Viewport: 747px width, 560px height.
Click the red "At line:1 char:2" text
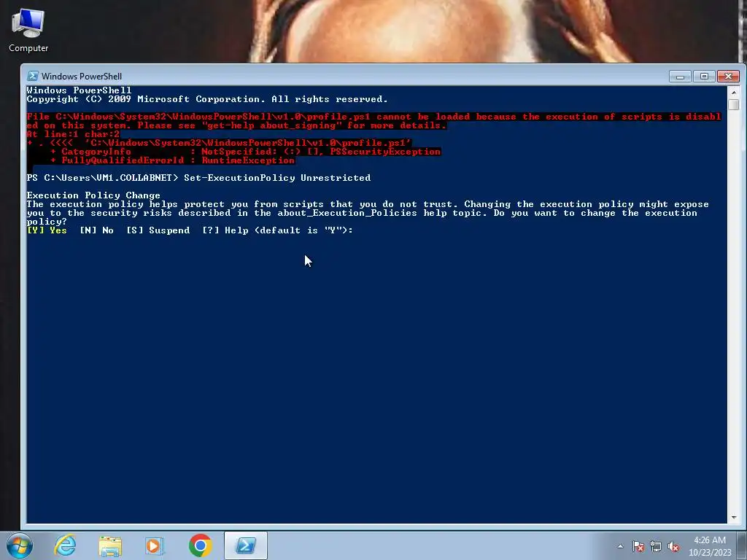pyautogui.click(x=73, y=134)
